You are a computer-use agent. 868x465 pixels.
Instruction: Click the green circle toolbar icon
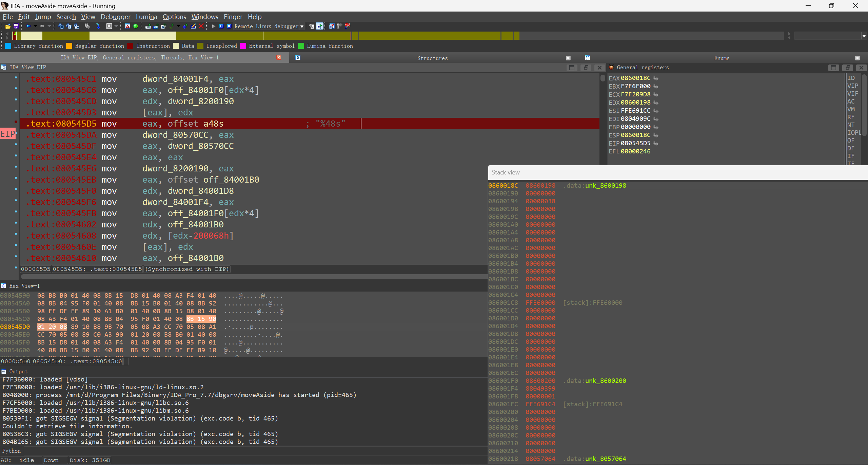(x=136, y=26)
